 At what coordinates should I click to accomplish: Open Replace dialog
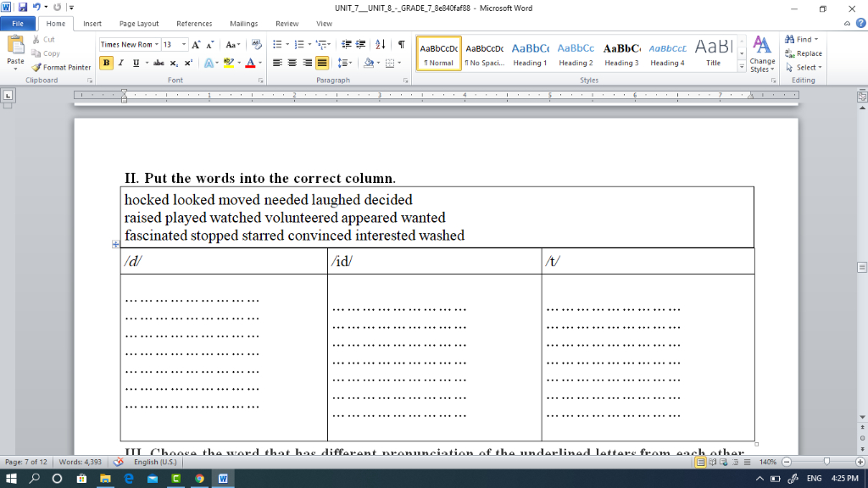tap(804, 53)
